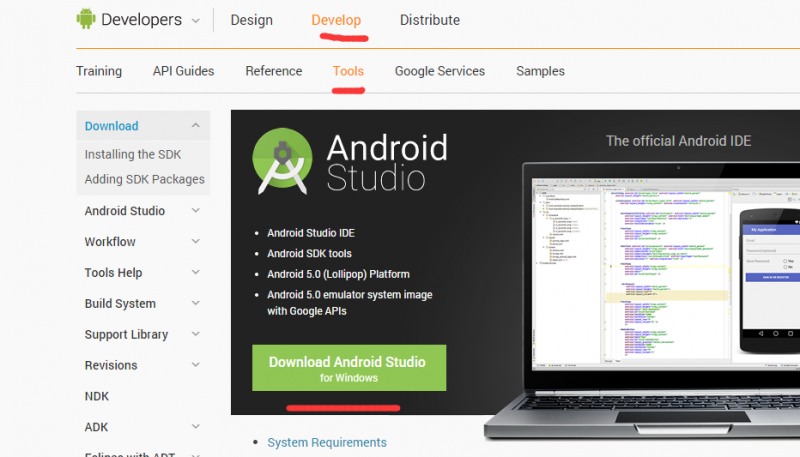This screenshot has height=457, width=800.
Task: Expand the Revisions sidebar section
Action: click(x=196, y=366)
